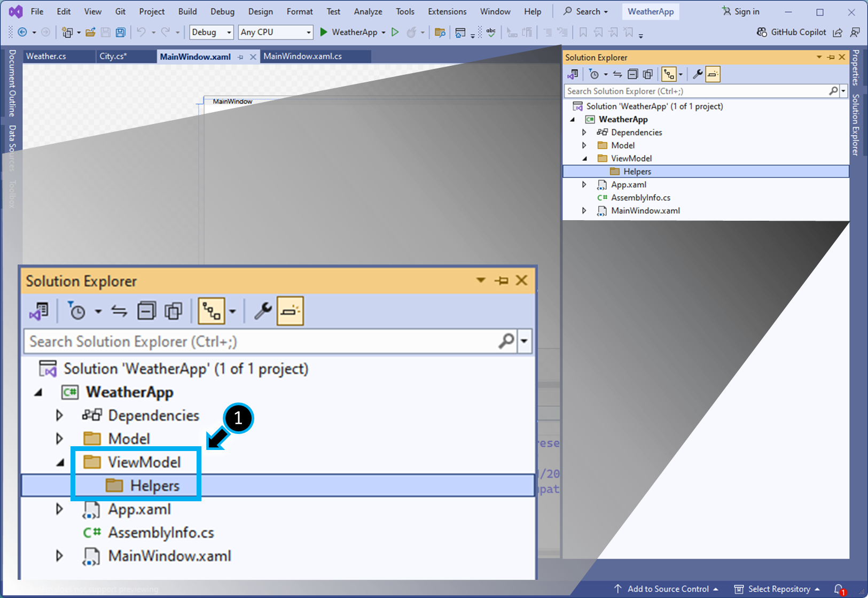Click Collapse All icon in enlarged Solution Explorer
The image size is (868, 598).
click(146, 310)
